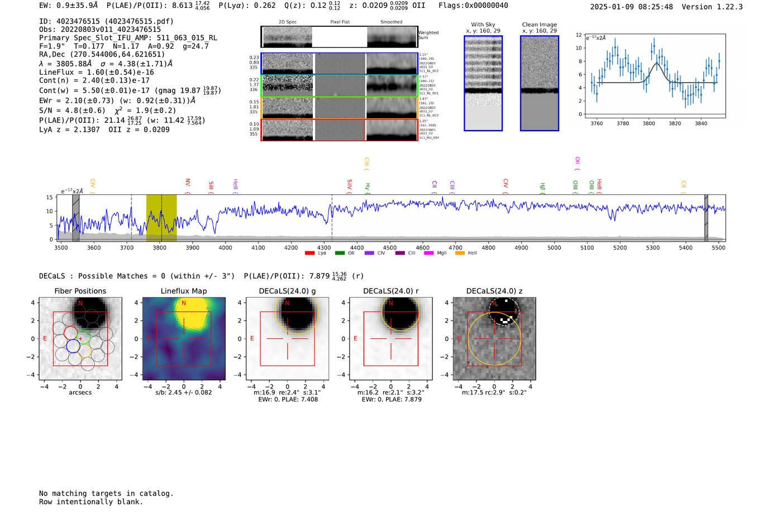Open the With Sky image
The image size is (782, 532).
[483, 83]
